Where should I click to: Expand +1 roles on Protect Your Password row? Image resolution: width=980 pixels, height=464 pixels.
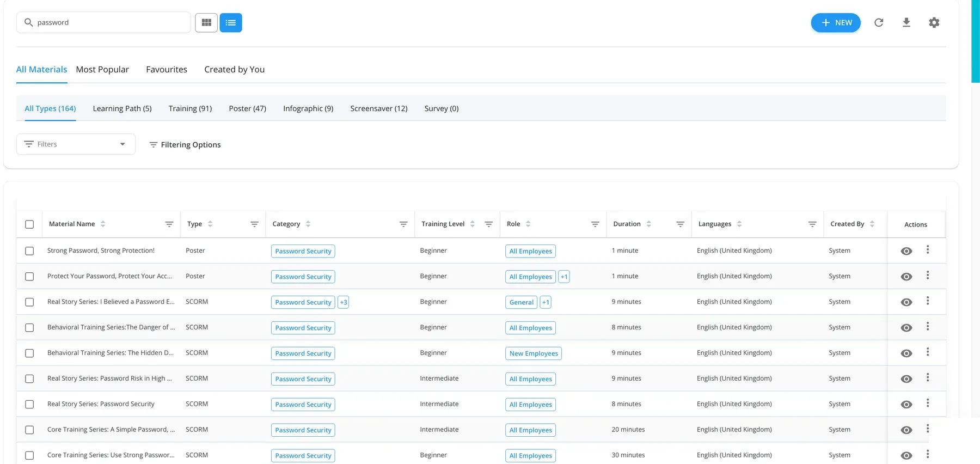pyautogui.click(x=564, y=277)
